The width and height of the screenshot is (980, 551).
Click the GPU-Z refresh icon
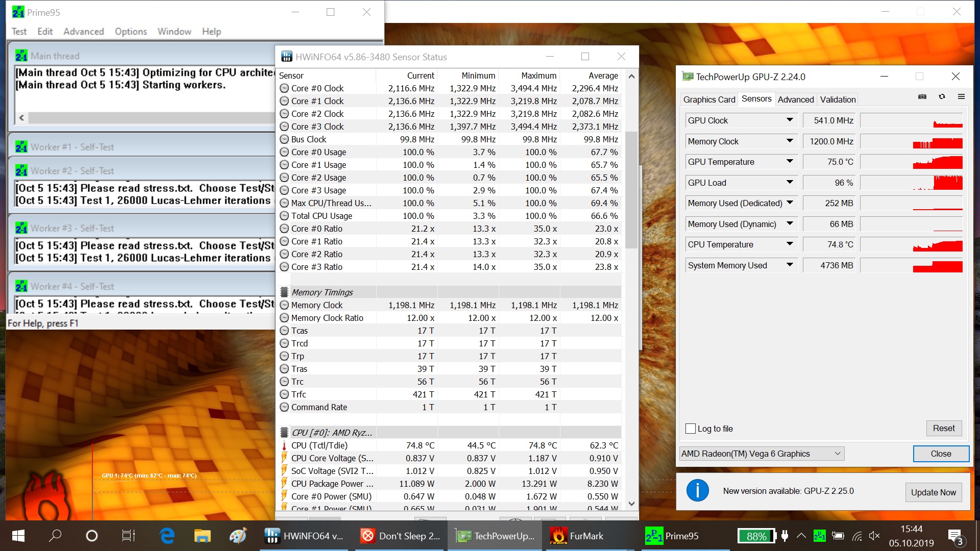coord(942,97)
